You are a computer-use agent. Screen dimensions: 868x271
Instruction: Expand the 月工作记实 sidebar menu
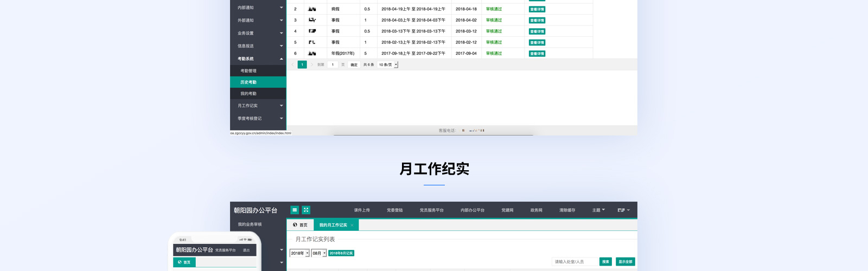(x=281, y=106)
